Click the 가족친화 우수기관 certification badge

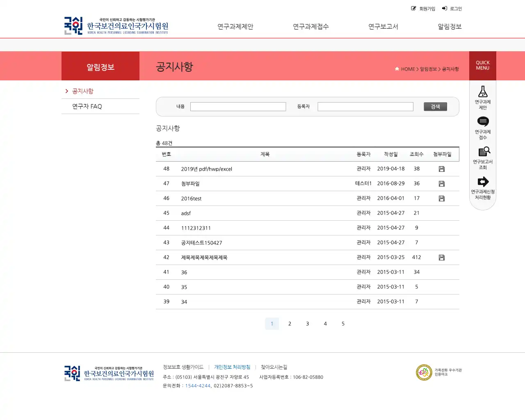click(438, 372)
